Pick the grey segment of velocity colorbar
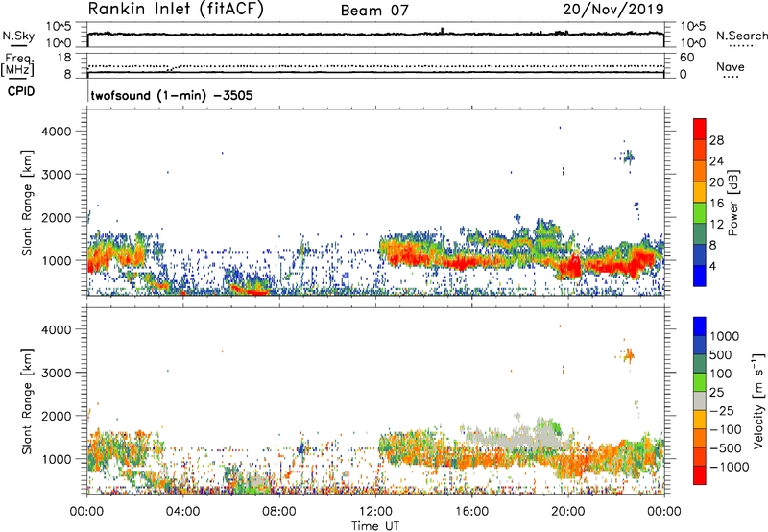Viewport: 768px width, 532px height. [x=700, y=400]
